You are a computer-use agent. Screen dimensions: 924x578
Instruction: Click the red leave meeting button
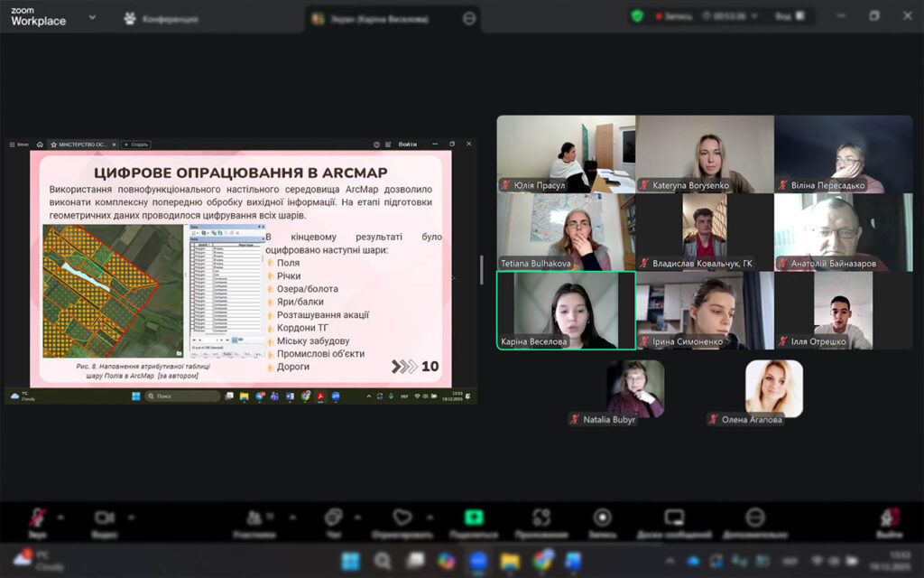click(889, 518)
